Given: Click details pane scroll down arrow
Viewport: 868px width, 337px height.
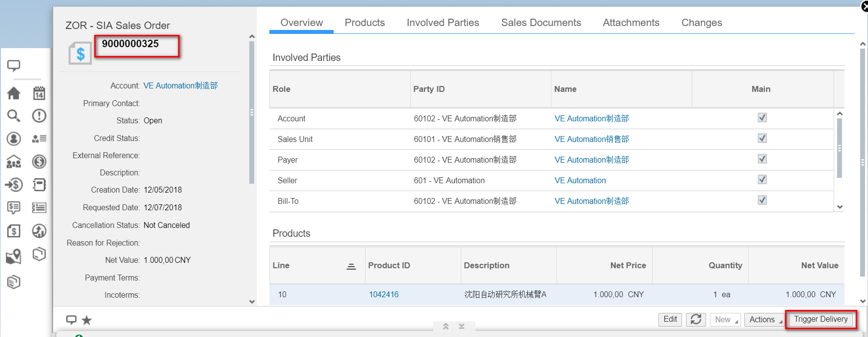Looking at the screenshot, I should (252, 302).
